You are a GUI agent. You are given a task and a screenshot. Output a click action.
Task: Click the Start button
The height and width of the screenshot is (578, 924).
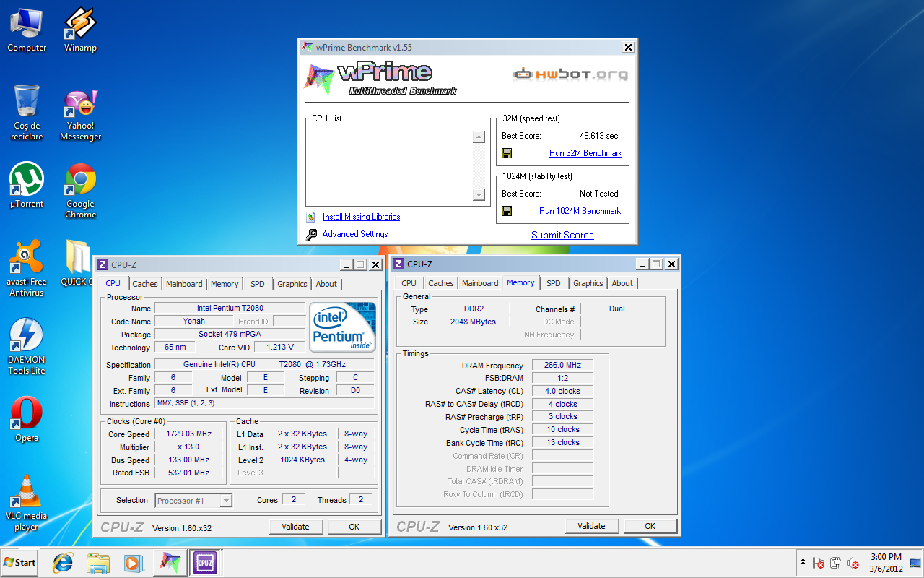pyautogui.click(x=19, y=562)
